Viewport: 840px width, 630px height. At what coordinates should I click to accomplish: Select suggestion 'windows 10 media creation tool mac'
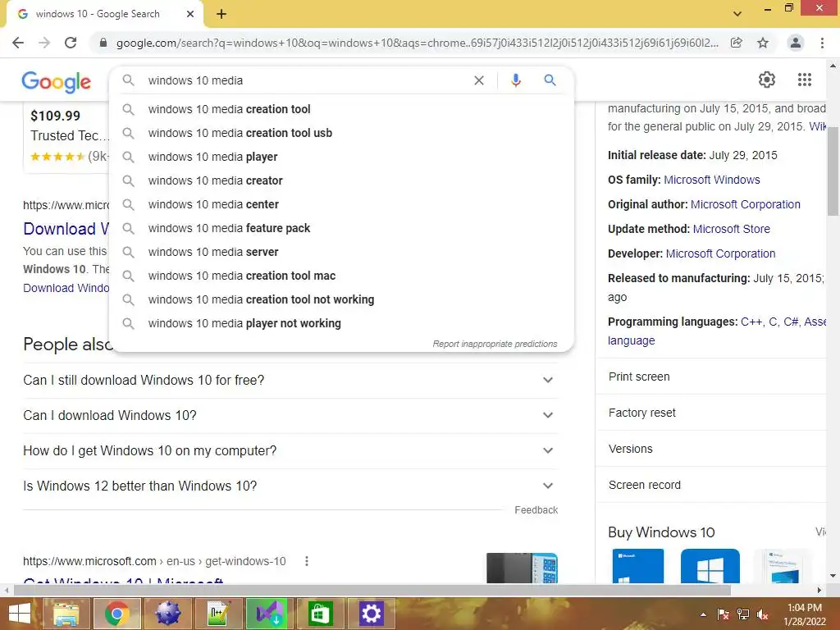343,276
